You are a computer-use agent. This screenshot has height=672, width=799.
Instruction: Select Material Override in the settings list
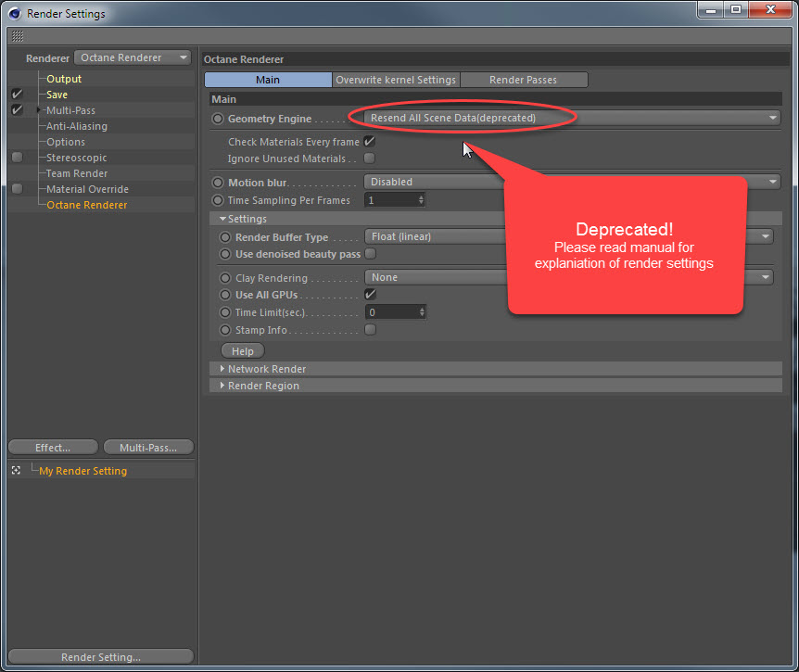[x=88, y=189]
